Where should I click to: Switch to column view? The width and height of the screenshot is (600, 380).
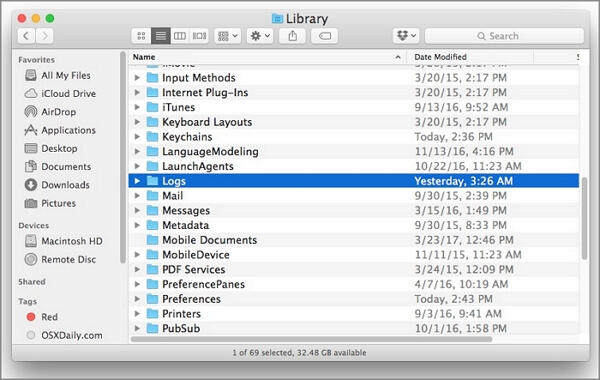[180, 36]
